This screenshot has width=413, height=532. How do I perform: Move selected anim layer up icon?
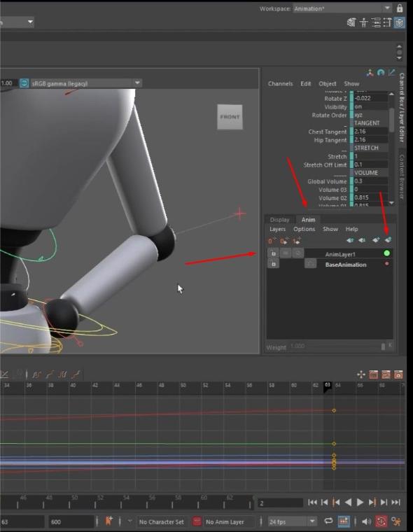point(350,240)
